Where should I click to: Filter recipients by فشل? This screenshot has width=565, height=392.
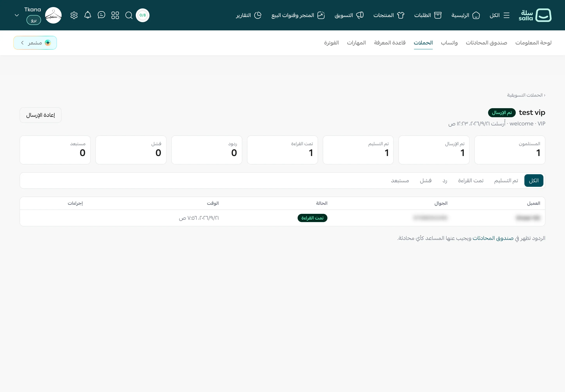click(x=426, y=181)
